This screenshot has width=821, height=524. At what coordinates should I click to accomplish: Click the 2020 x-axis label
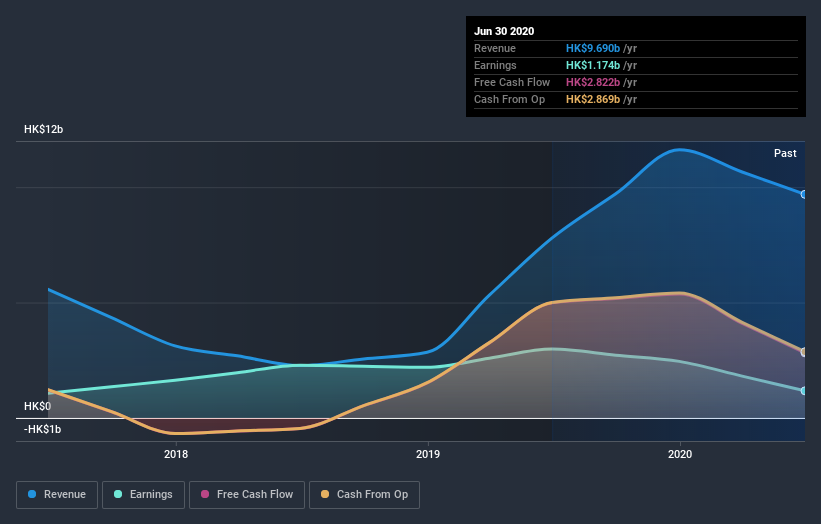(680, 454)
